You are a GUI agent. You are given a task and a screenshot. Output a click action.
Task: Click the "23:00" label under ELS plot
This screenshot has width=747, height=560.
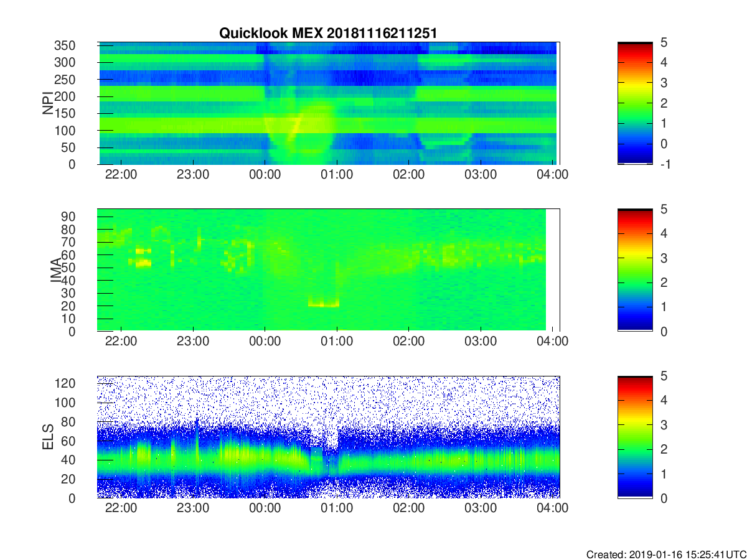[x=193, y=508]
